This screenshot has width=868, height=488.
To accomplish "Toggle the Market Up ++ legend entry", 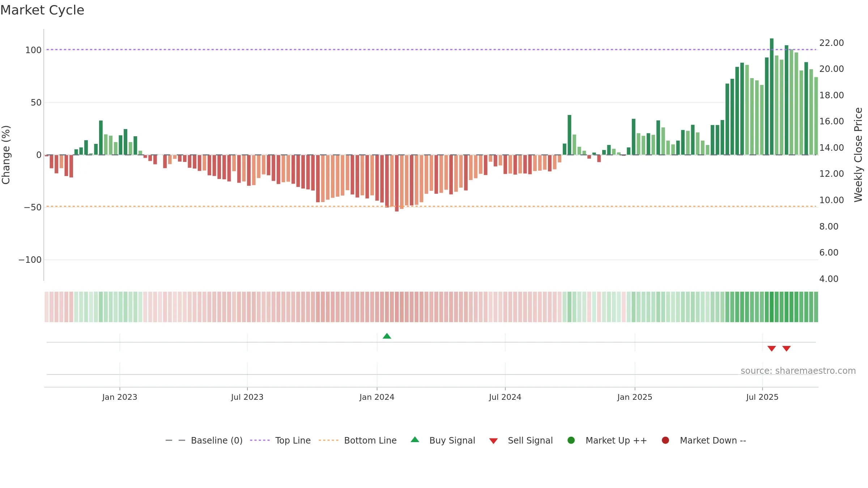I will tap(607, 440).
